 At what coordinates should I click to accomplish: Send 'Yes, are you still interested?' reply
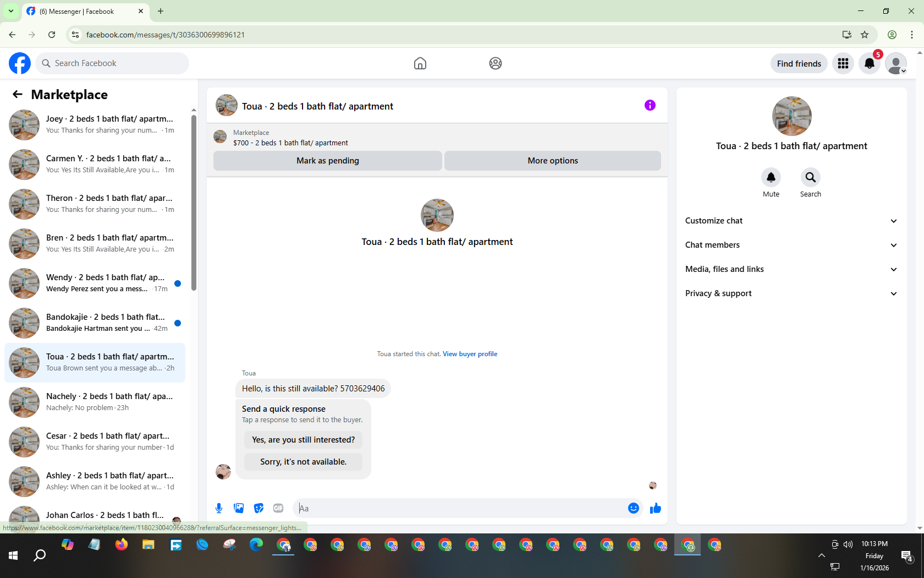tap(304, 440)
